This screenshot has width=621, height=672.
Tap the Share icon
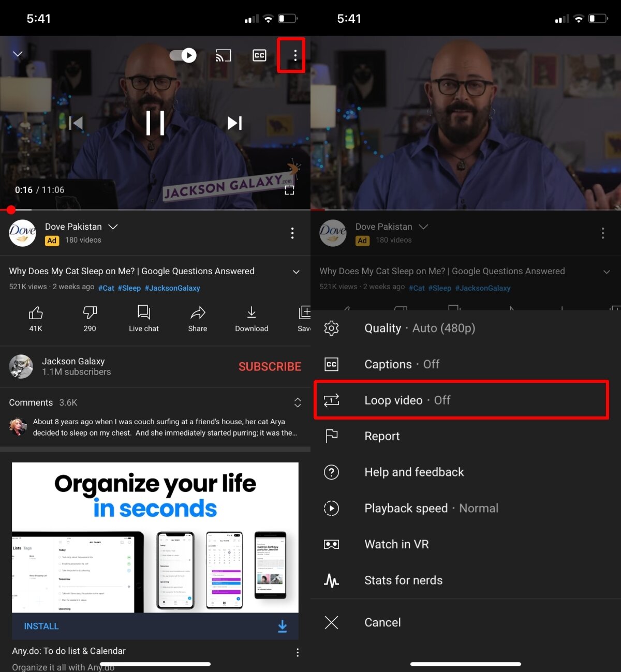(x=197, y=318)
